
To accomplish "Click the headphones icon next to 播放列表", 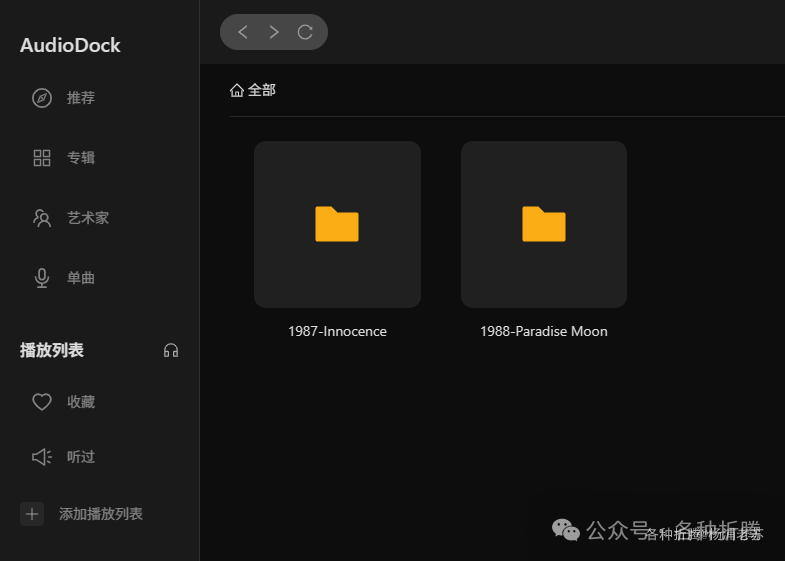I will (171, 350).
